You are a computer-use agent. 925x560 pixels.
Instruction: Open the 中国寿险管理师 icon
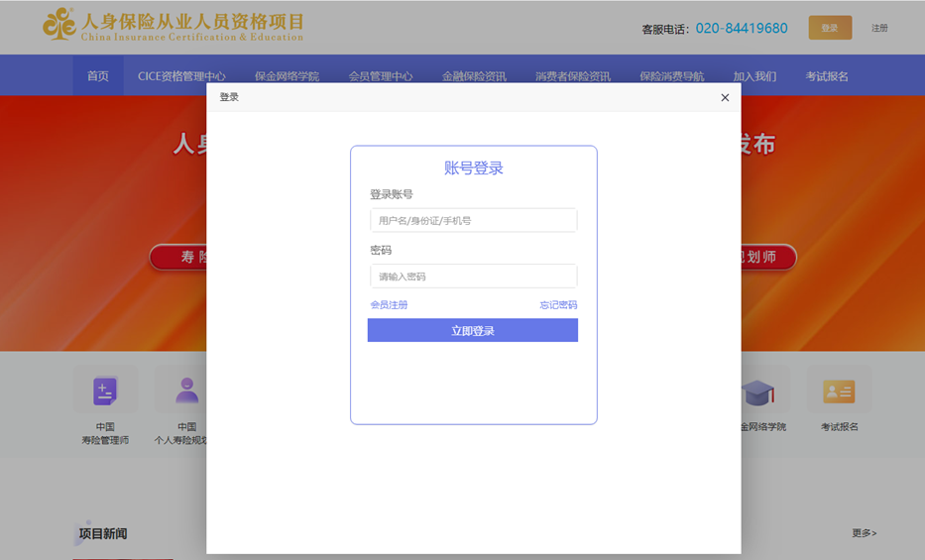point(105,391)
